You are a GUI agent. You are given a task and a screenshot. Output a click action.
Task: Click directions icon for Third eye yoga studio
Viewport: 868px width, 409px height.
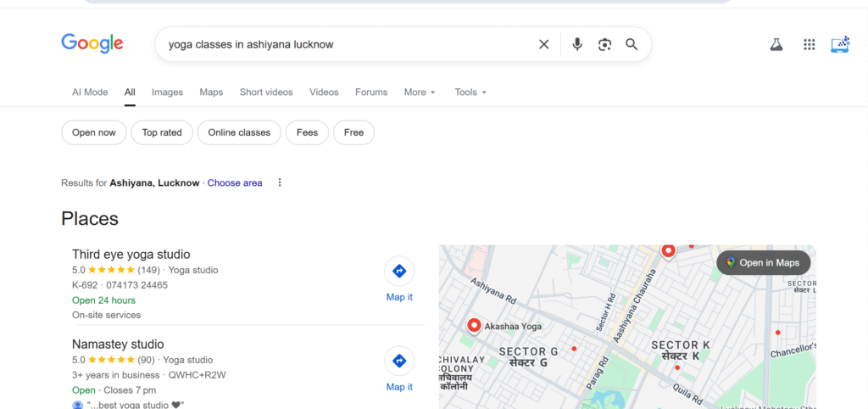[399, 272]
